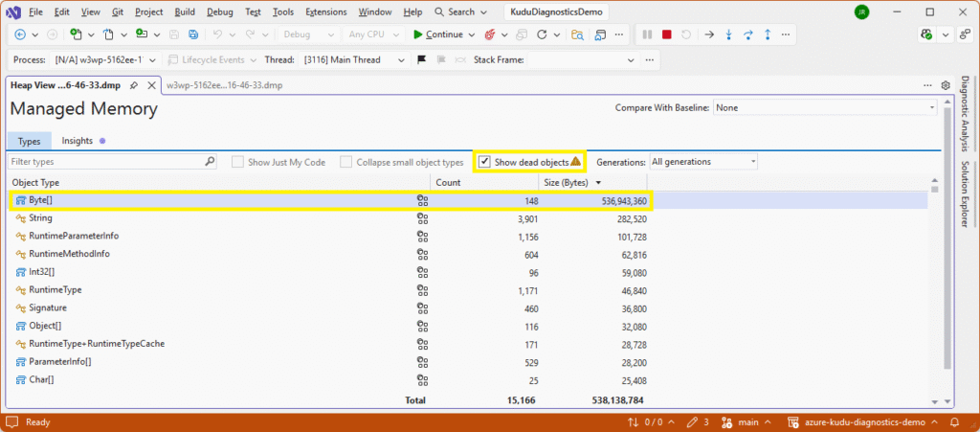
Task: Click the browser window toolbar icon
Action: coord(601,35)
